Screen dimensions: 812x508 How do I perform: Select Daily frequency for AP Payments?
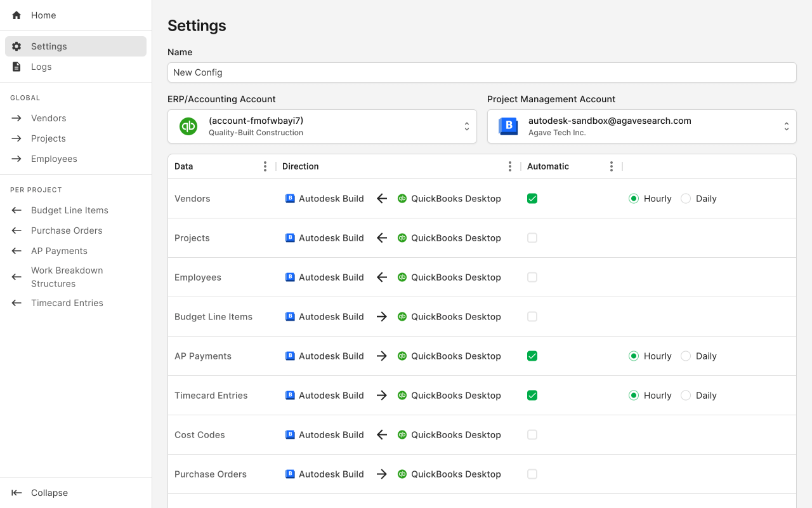686,356
